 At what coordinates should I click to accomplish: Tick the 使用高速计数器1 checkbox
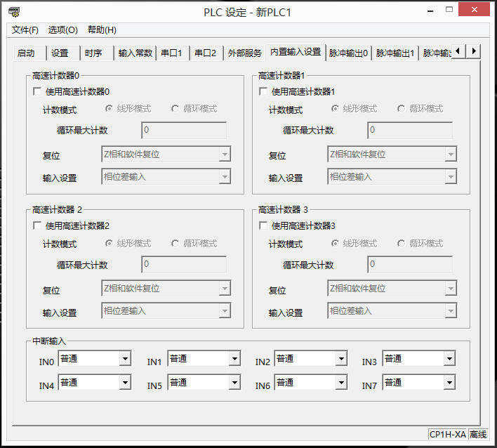[x=264, y=91]
